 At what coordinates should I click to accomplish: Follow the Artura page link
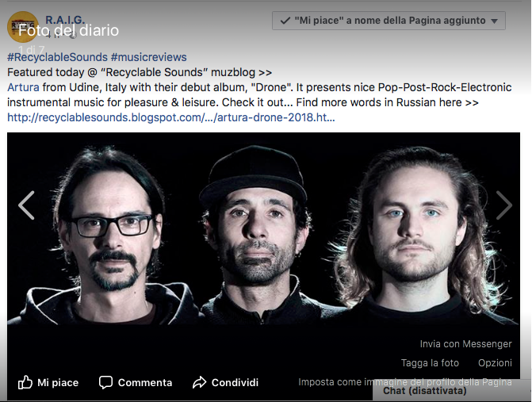(x=23, y=87)
